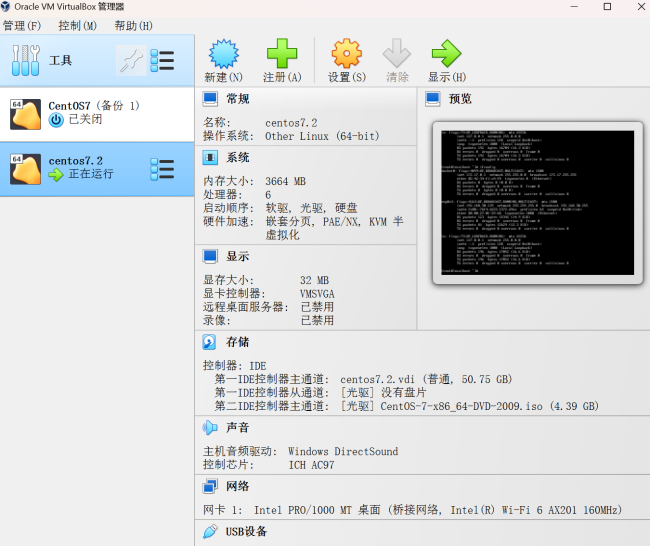
Task: Click the processor count value 6
Action: [268, 195]
